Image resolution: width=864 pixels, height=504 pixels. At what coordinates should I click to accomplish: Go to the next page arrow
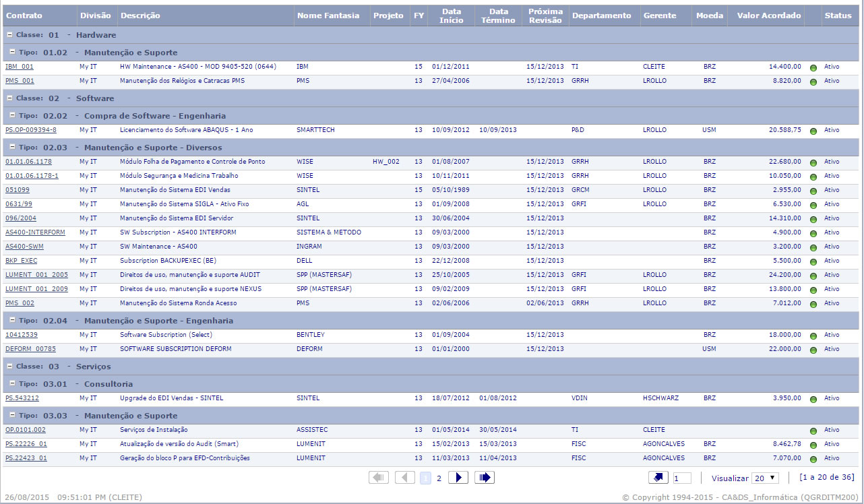pos(458,478)
